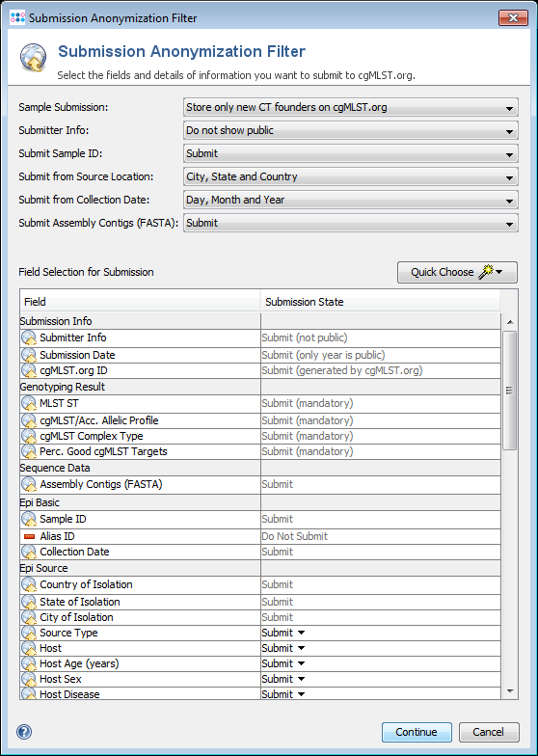Open the Source Type submission state dropdown
Viewport: 538px width, 756px height.
coord(283,633)
